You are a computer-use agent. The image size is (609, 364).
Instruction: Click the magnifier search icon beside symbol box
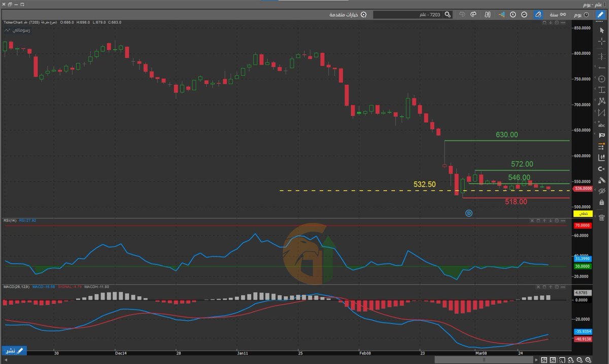point(447,15)
